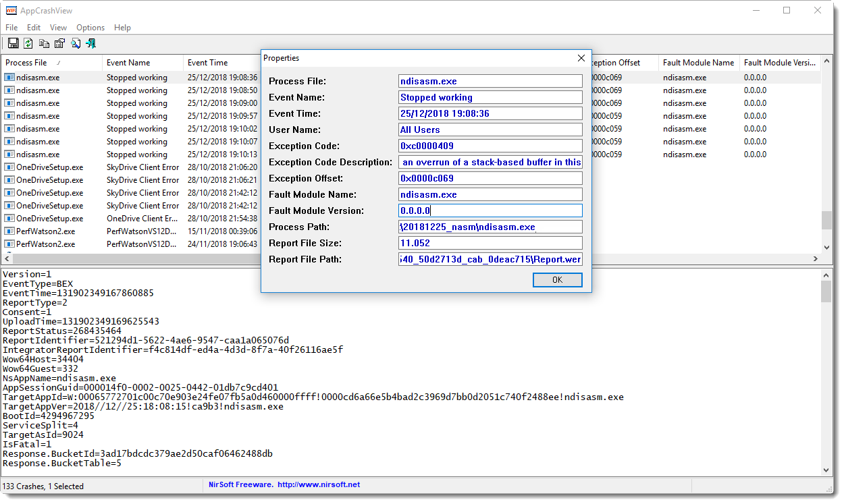
Task: Click the 133 Crashes, 1 Selected status text
Action: [43, 486]
